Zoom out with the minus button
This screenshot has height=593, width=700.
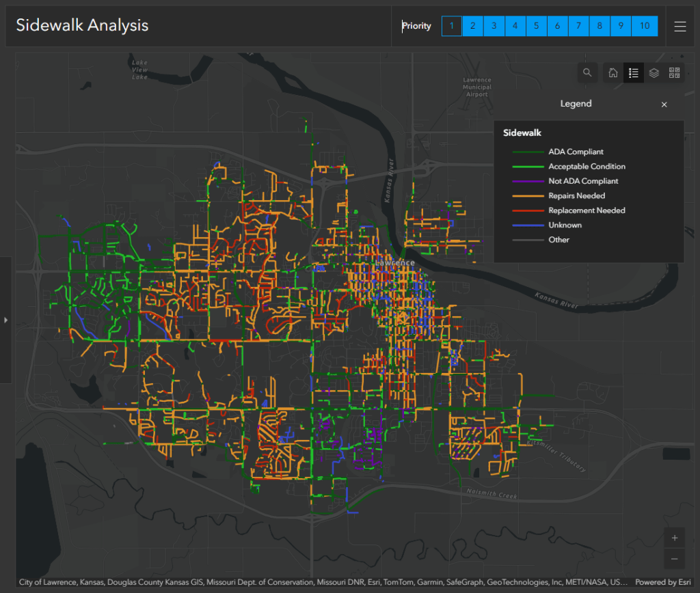pyautogui.click(x=674, y=559)
